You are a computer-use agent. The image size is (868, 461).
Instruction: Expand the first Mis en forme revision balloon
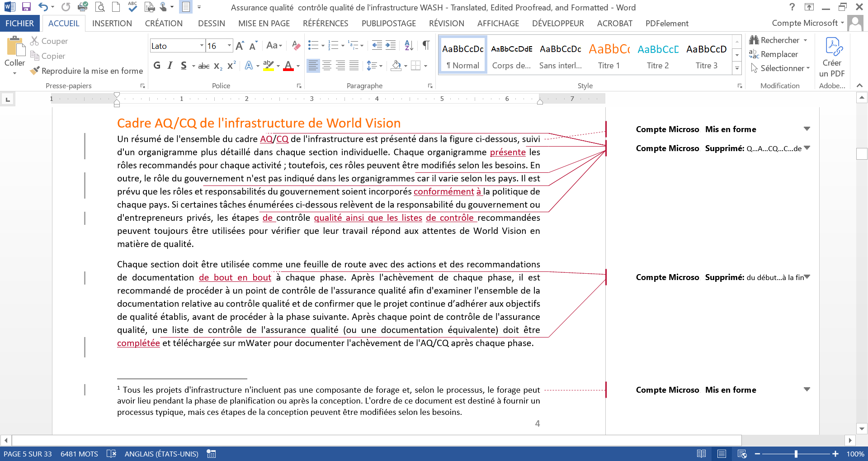[x=807, y=129]
